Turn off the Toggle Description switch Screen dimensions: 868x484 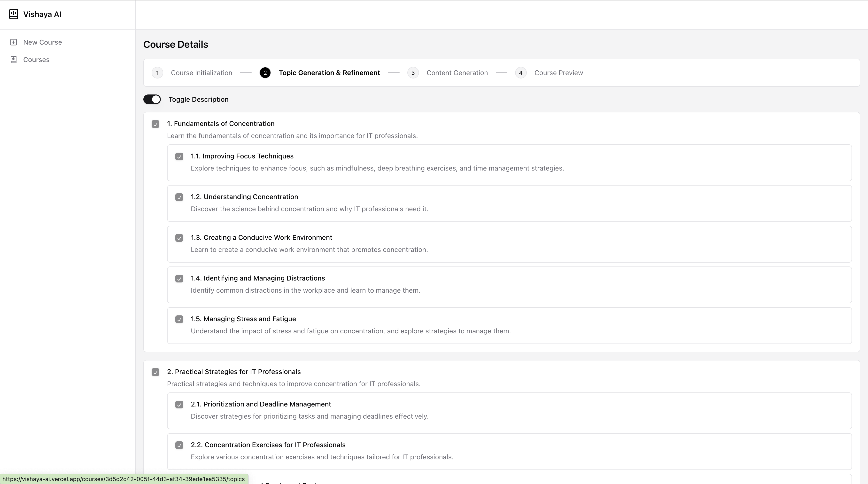(152, 99)
